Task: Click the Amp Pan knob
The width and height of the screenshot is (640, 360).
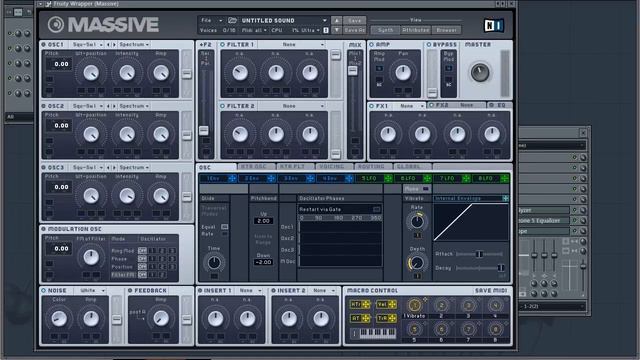Action: click(x=403, y=73)
